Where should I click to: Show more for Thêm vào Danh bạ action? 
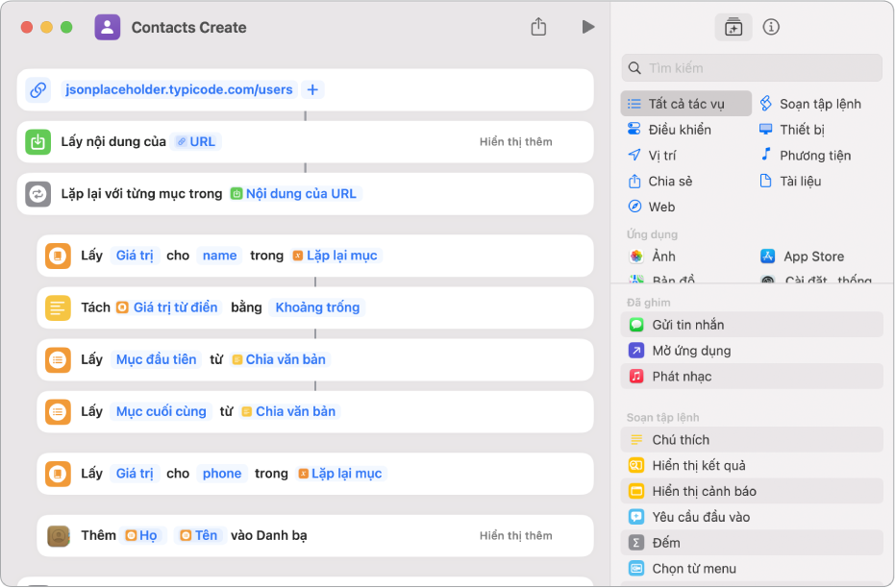click(515, 536)
